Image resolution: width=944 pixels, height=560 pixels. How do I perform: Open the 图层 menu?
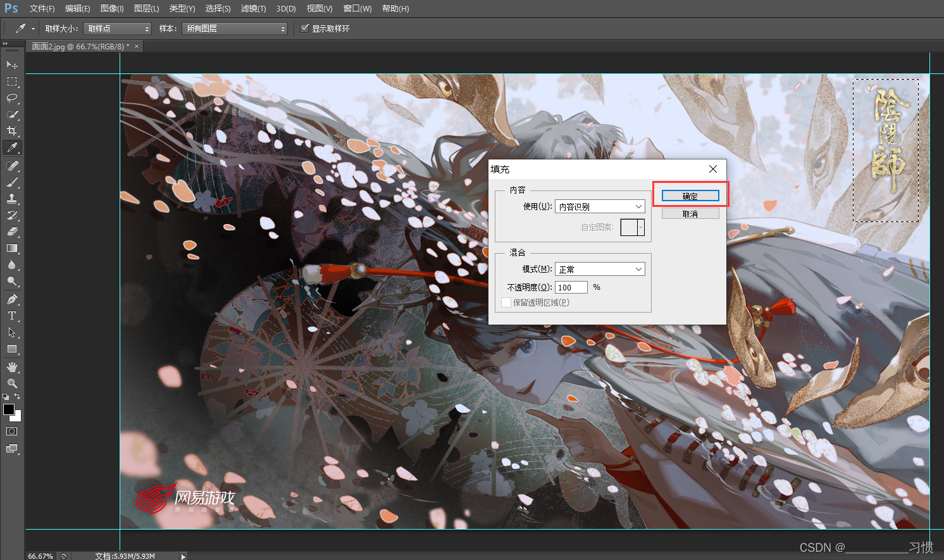146,8
